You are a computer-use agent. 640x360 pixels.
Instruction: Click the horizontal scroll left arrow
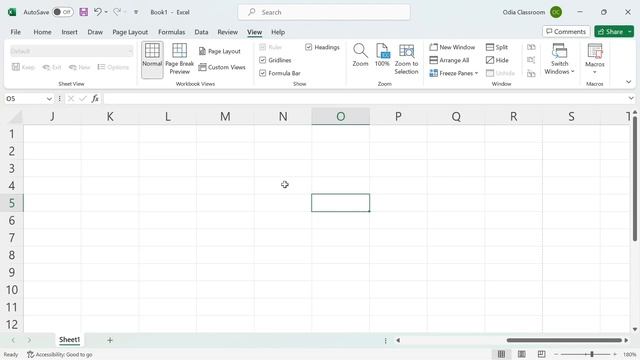(x=398, y=340)
